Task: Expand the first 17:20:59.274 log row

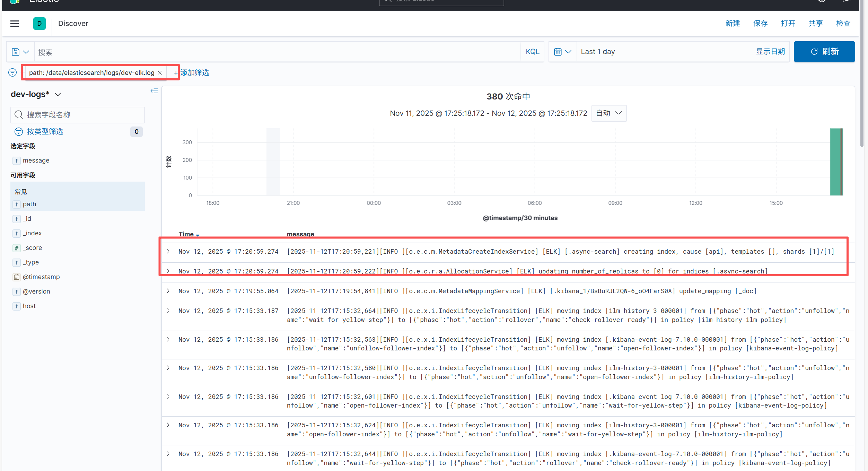Action: (168, 252)
